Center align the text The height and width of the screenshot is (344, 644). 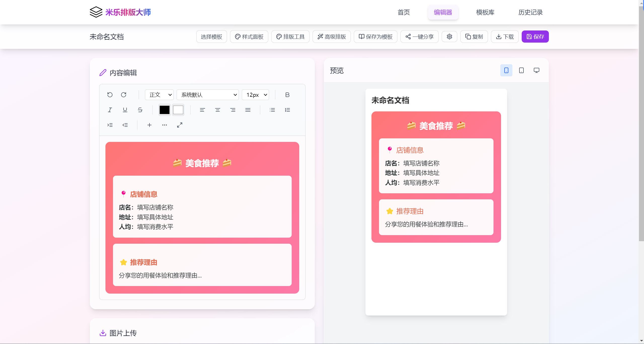coord(218,110)
